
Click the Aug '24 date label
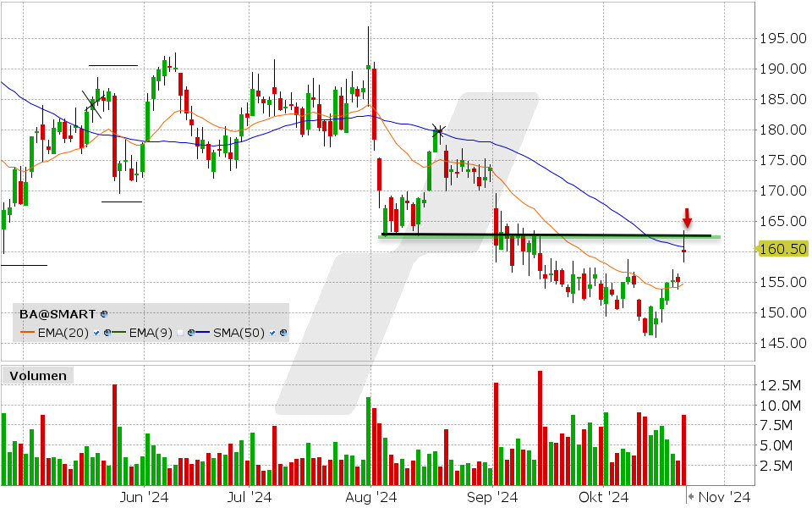370,498
